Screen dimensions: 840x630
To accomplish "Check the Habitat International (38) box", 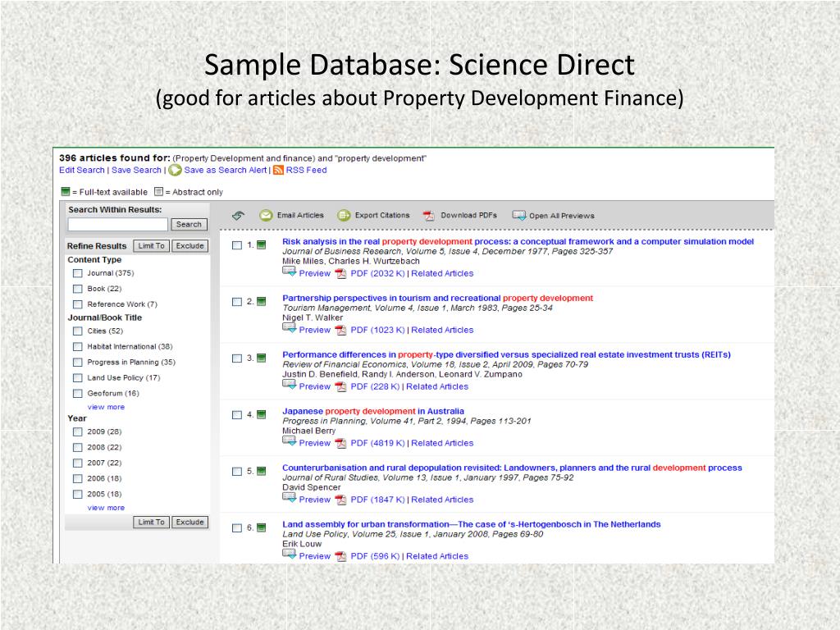I will tap(78, 347).
